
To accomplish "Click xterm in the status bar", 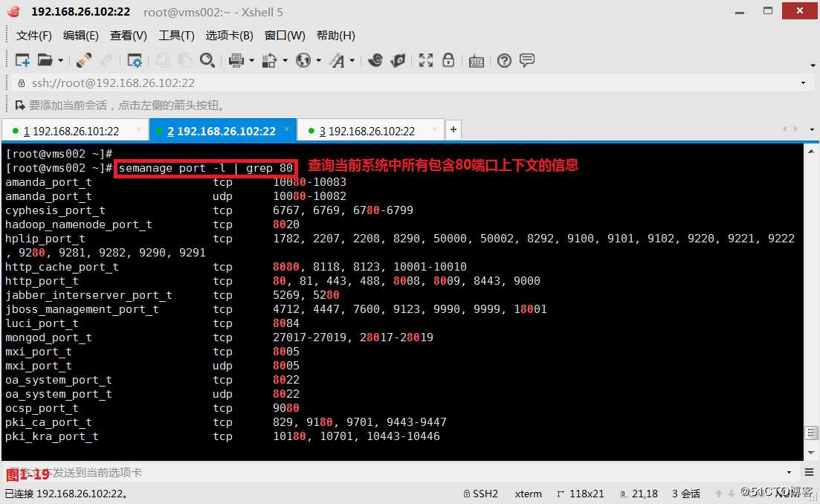I will coord(528,494).
